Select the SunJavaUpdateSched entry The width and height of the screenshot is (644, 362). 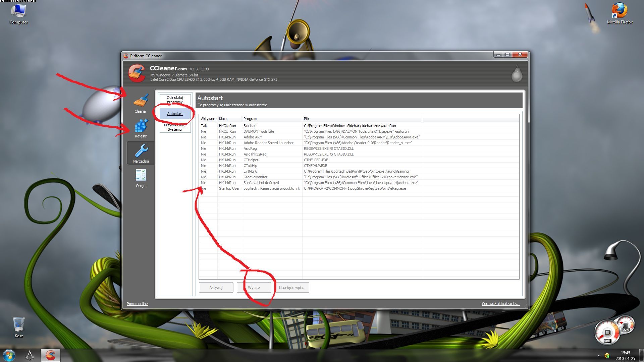[x=359, y=183]
